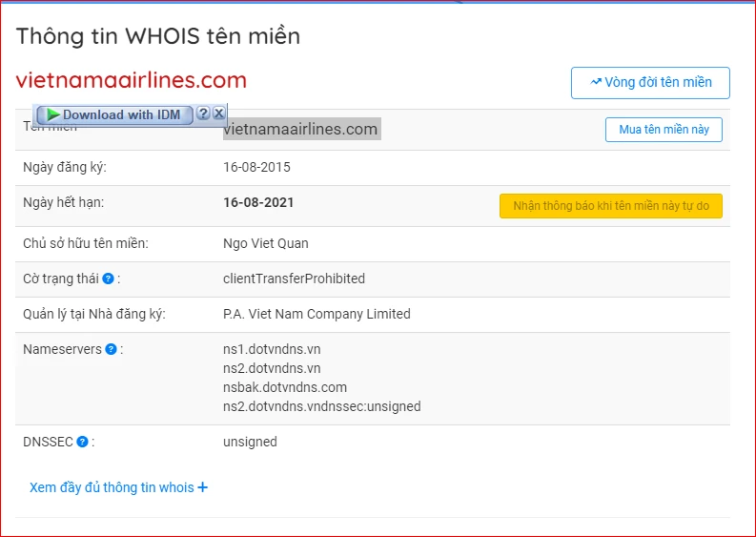Click owner name Ngo Viet Quan
Image resolution: width=756 pixels, height=537 pixels.
pos(266,243)
